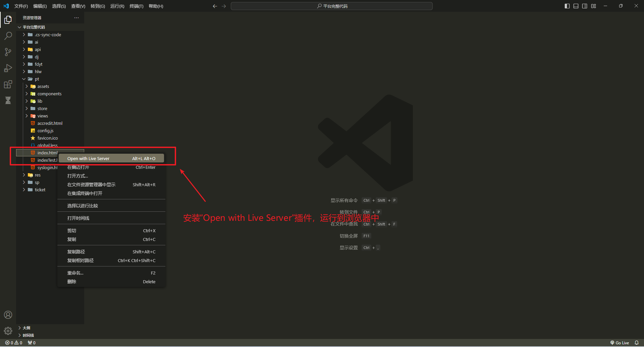Choose 在文件资源管理器中显示 in context menu

111,185
